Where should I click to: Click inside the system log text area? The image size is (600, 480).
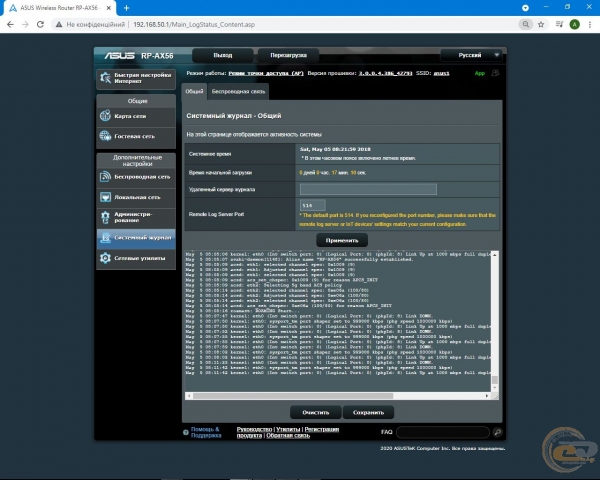338,321
